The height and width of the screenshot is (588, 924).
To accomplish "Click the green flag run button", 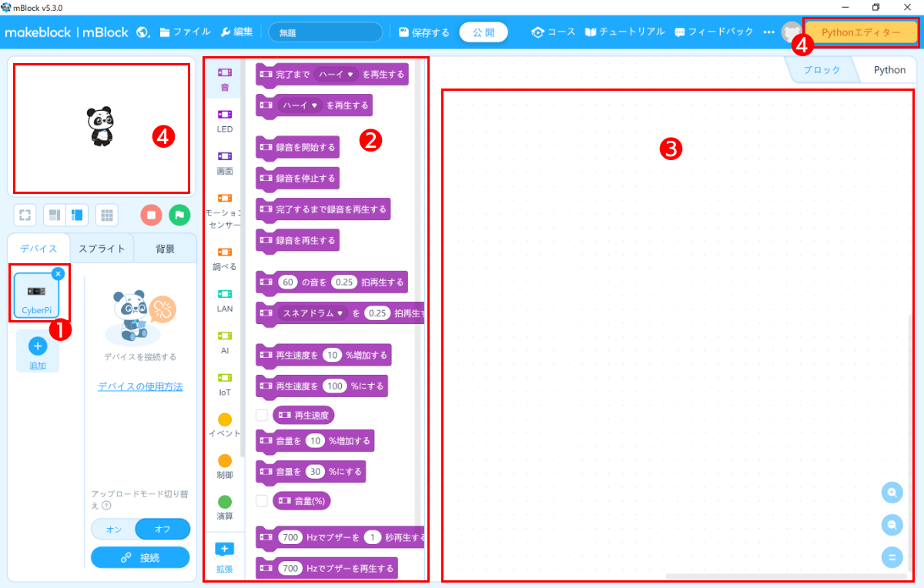I will point(179,215).
